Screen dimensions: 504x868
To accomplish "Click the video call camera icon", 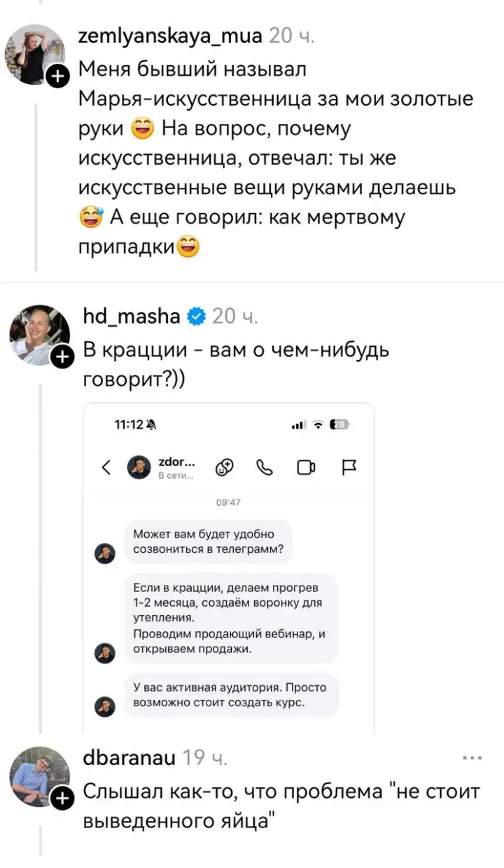I will [x=306, y=467].
